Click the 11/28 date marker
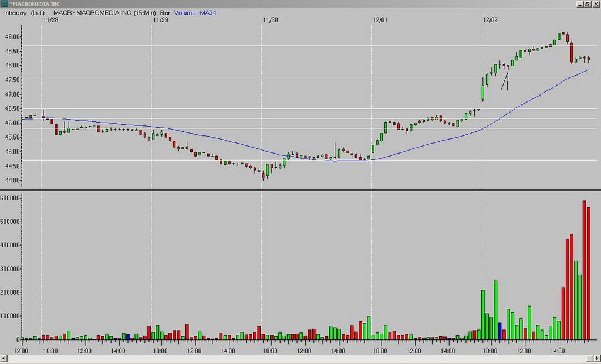 pyautogui.click(x=50, y=20)
